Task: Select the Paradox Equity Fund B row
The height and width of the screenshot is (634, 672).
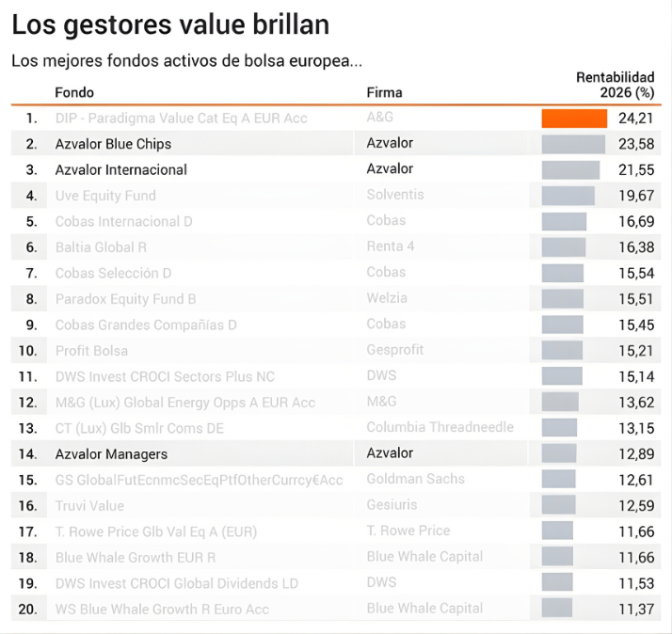Action: pyautogui.click(x=125, y=299)
